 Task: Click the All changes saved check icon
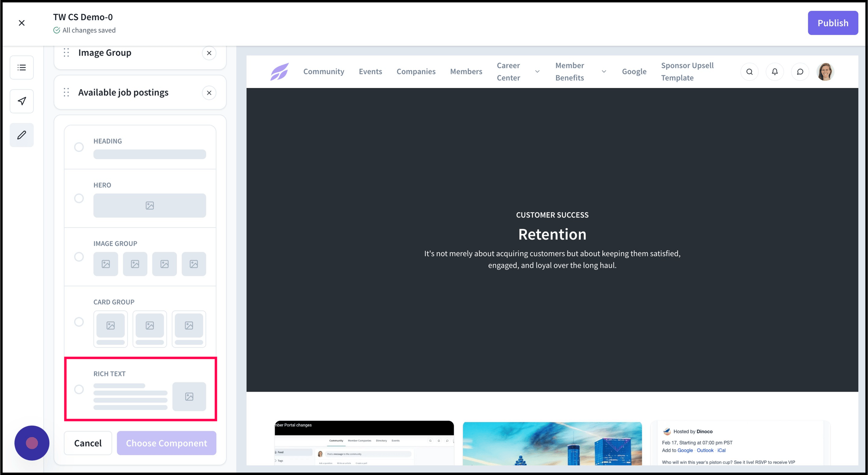pyautogui.click(x=56, y=30)
